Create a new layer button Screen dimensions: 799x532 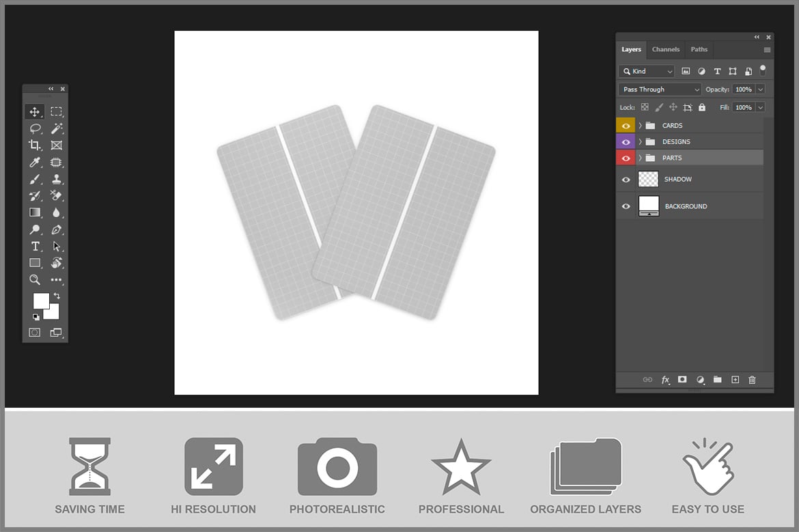click(x=735, y=380)
